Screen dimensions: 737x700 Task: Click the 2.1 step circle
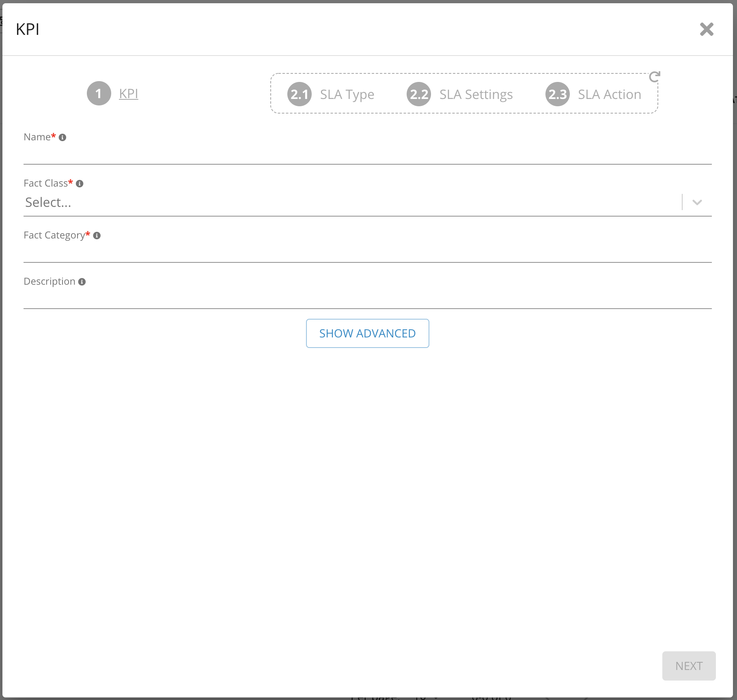(300, 94)
